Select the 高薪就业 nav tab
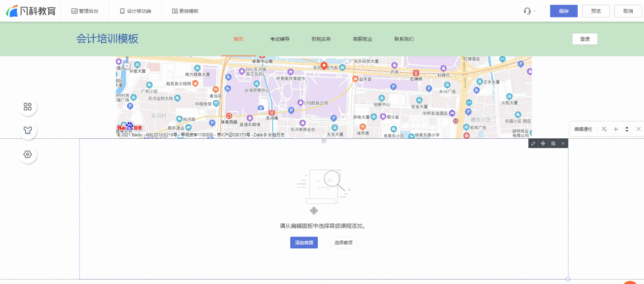The width and height of the screenshot is (644, 284). (363, 39)
